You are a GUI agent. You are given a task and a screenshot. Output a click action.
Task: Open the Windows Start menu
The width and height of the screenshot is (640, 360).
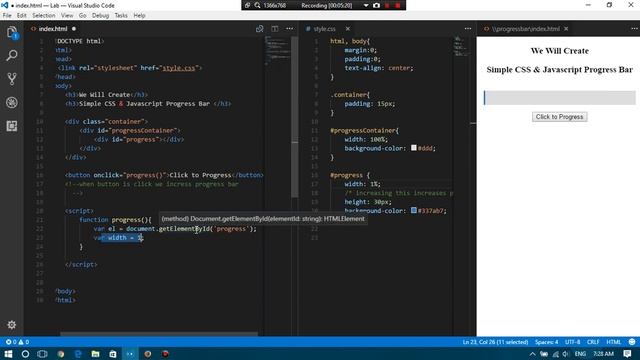click(x=8, y=354)
